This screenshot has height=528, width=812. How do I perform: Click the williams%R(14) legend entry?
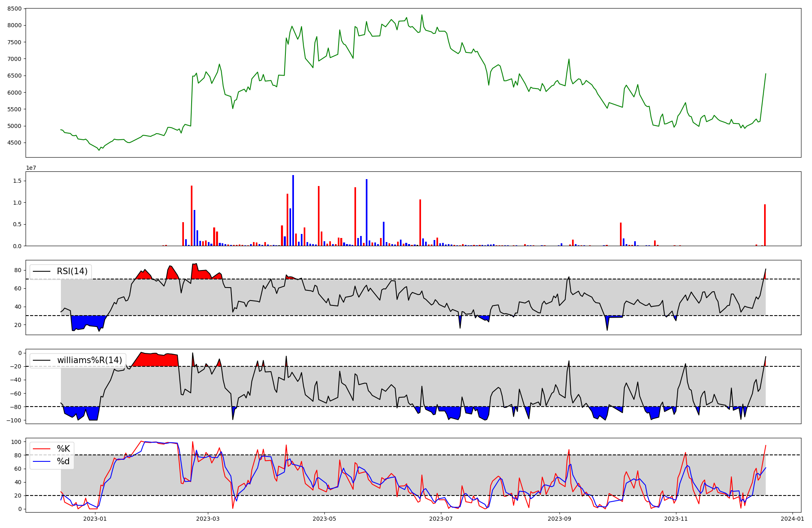[89, 360]
